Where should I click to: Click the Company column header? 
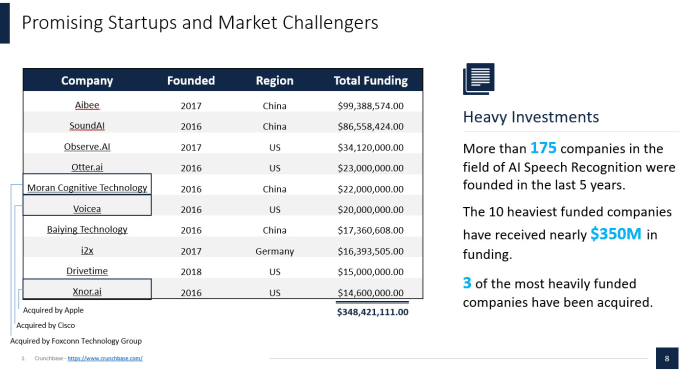click(87, 81)
